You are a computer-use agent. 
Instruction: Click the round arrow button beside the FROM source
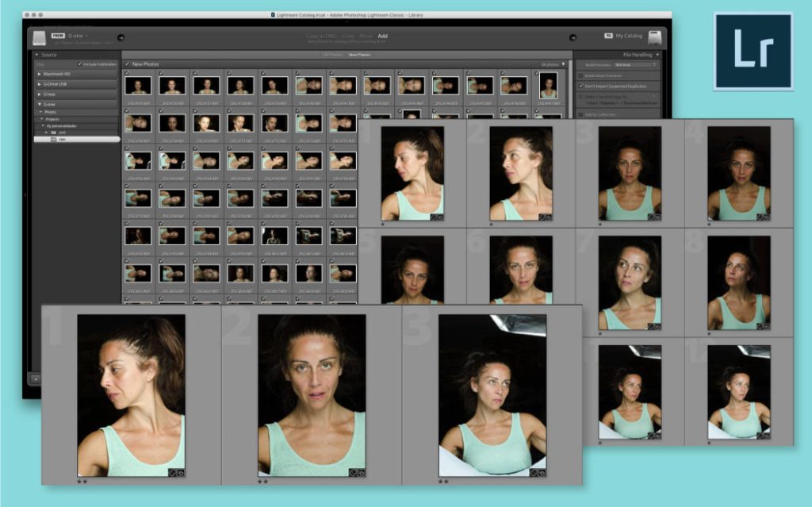tap(121, 36)
